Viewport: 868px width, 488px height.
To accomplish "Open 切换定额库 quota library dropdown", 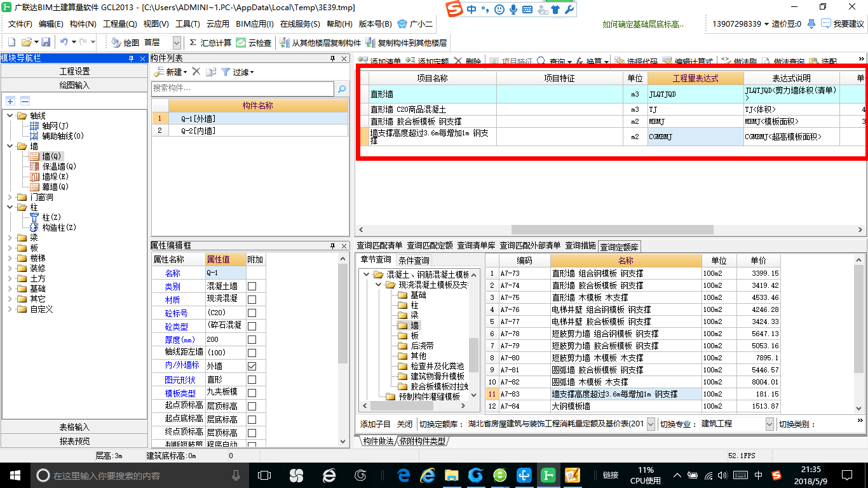I will coord(651,424).
